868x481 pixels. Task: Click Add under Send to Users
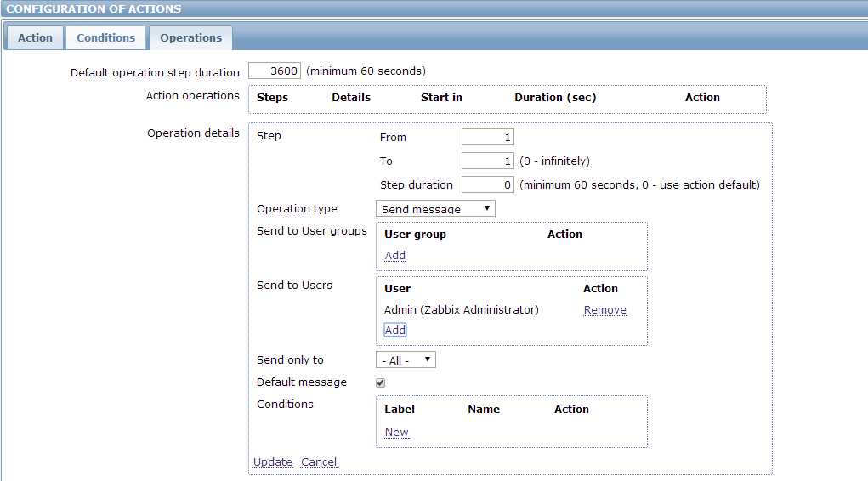tap(395, 330)
